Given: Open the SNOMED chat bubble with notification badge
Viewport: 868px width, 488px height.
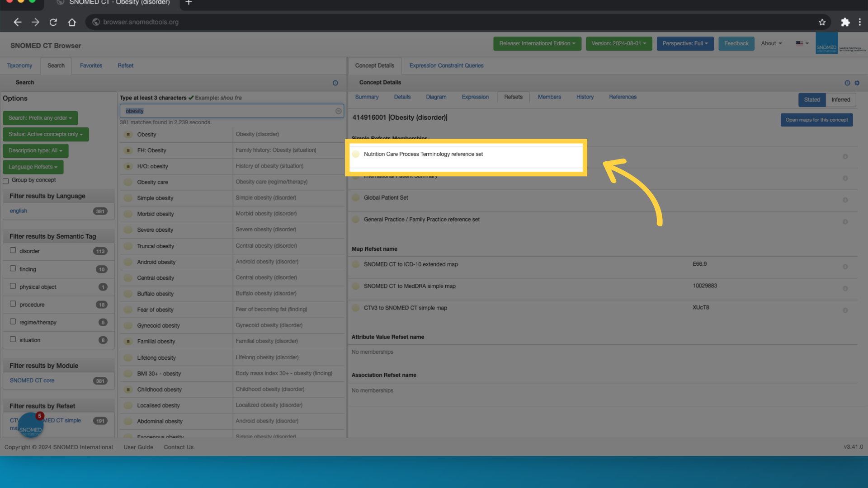Looking at the screenshot, I should pyautogui.click(x=30, y=426).
